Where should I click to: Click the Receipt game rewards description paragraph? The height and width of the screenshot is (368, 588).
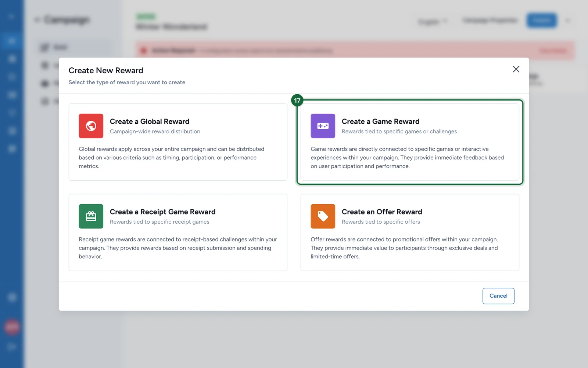click(x=178, y=248)
